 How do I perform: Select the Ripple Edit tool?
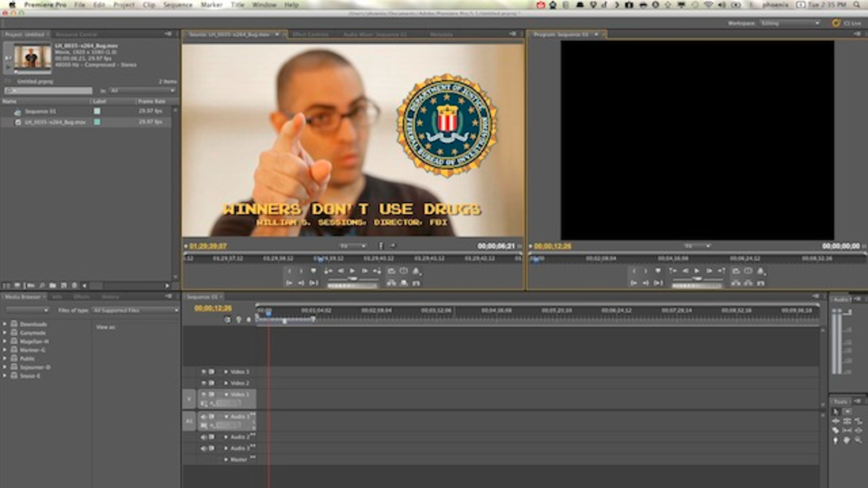pyautogui.click(x=835, y=421)
